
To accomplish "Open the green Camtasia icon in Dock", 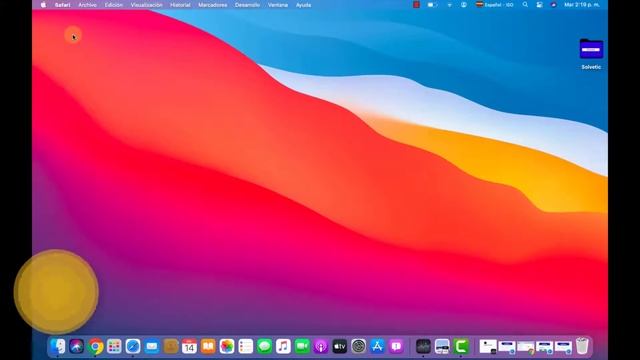I will tap(461, 347).
